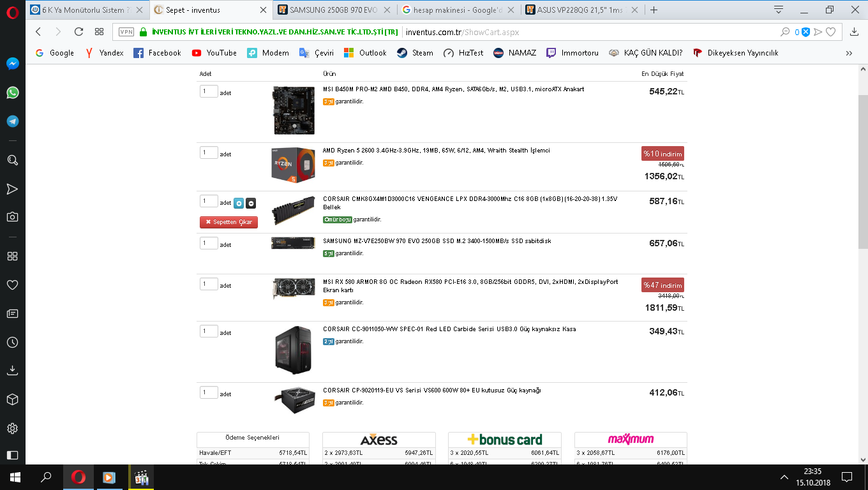Open the Telegram sidebar panel
Screen dimensions: 868x490
pos(12,122)
